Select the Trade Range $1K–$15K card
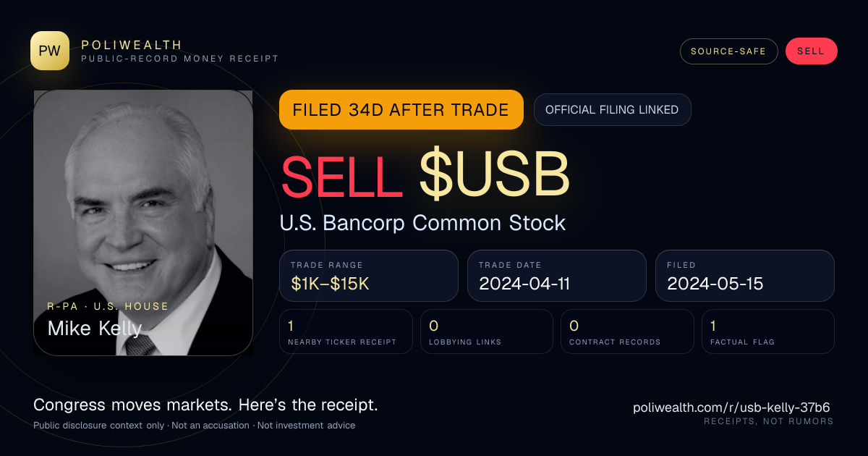Image resolution: width=868 pixels, height=456 pixels. [x=369, y=276]
